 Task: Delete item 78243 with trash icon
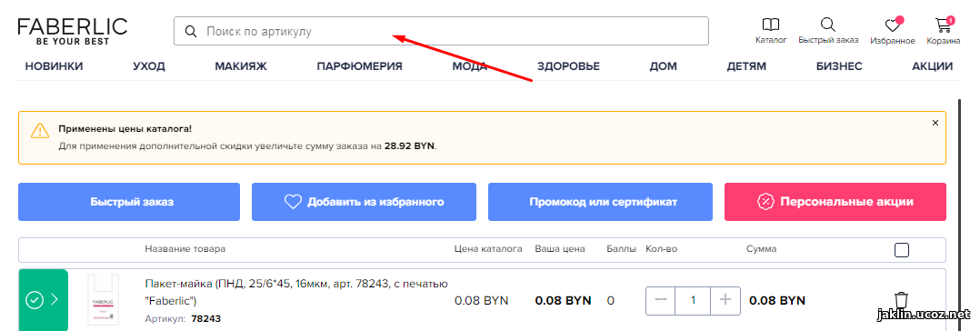901,301
